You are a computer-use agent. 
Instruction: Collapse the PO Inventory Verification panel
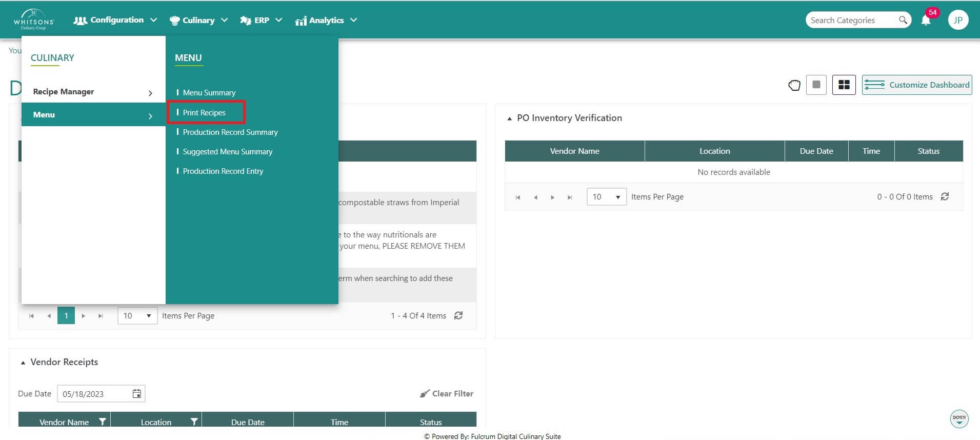pyautogui.click(x=509, y=118)
